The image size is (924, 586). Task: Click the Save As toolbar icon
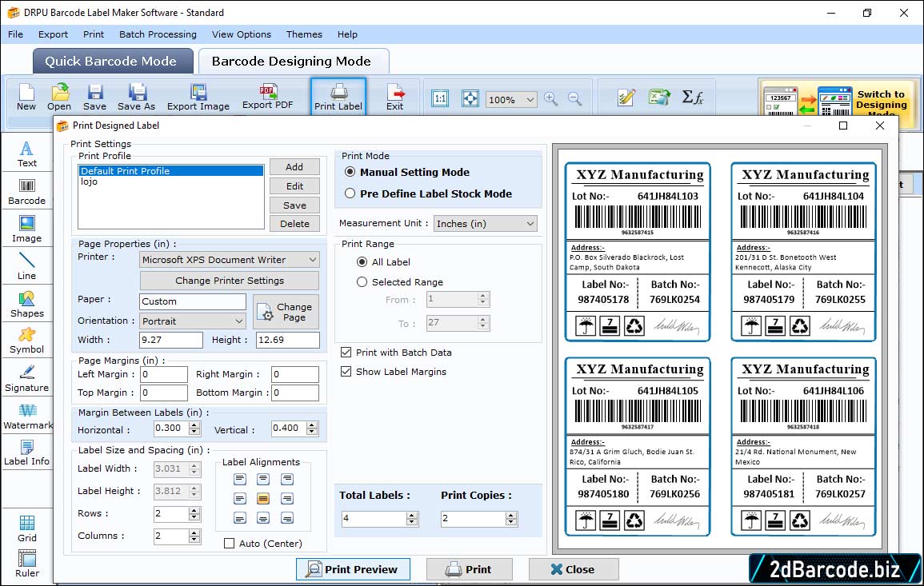pos(136,98)
